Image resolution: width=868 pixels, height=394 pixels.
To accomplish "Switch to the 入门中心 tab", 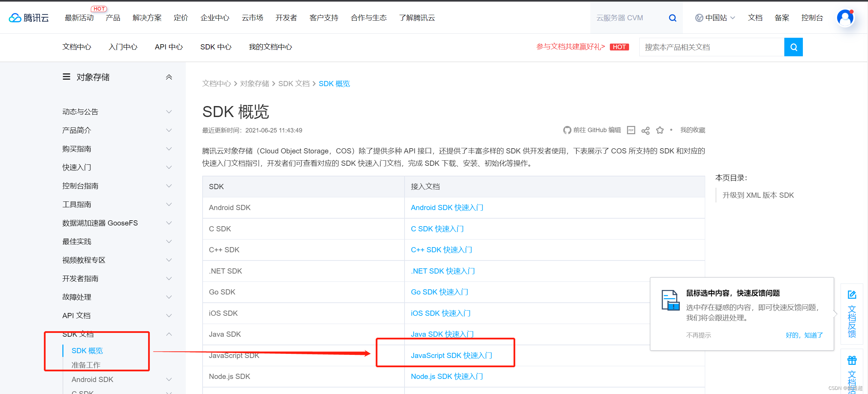I will click(x=123, y=47).
